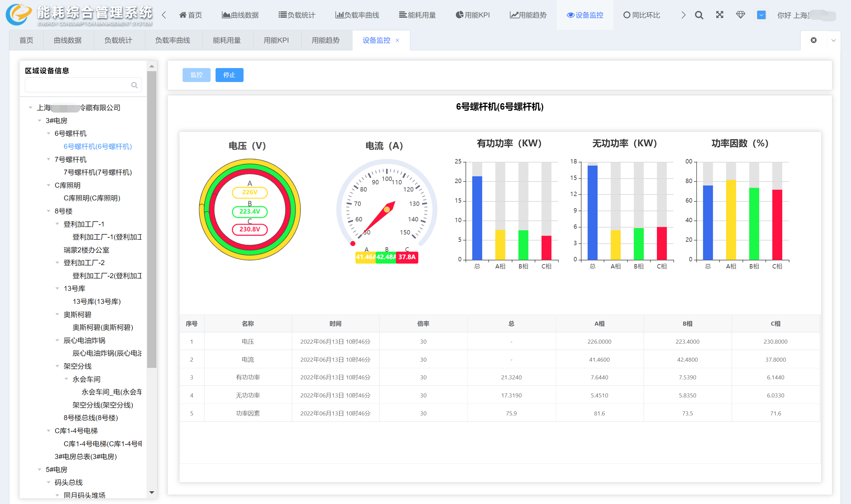The width and height of the screenshot is (851, 504).
Task: Collapse the 5#电房 tree node
Action: 40,470
